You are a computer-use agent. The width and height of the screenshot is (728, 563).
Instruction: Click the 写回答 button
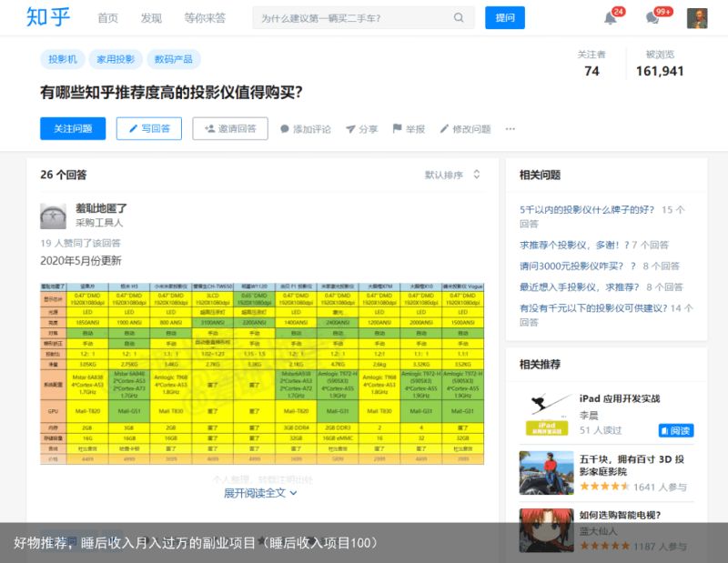pyautogui.click(x=149, y=128)
